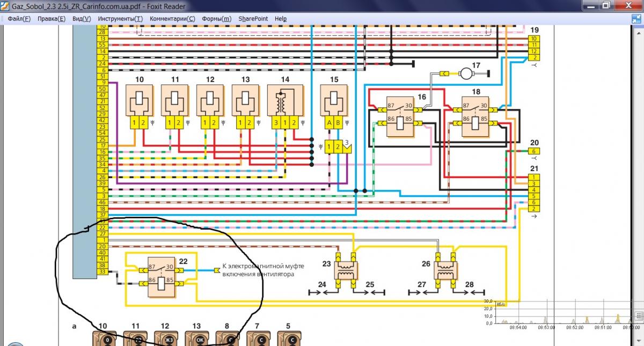Open the Формы menu
Viewport: 644px width, 346px height.
pos(216,18)
